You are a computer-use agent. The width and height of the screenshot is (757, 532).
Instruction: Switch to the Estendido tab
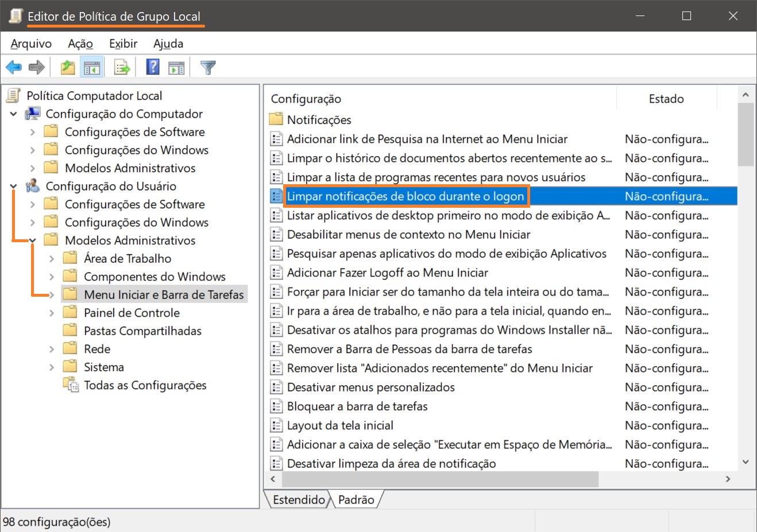click(x=298, y=500)
